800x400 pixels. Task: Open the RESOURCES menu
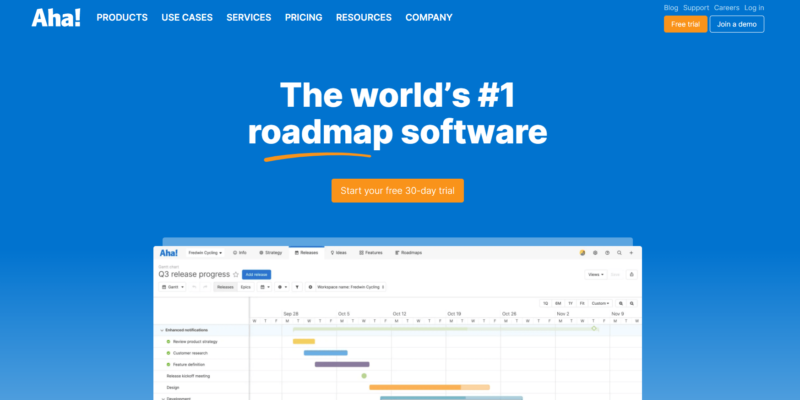pos(364,17)
